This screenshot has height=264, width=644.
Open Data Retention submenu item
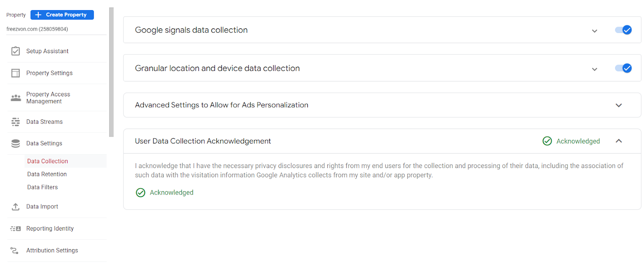coord(47,174)
